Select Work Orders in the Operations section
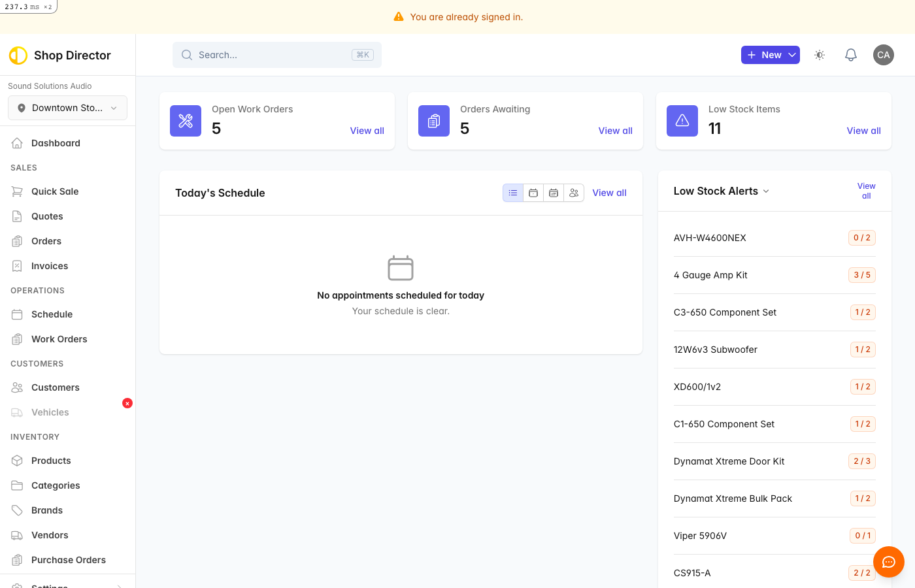915x588 pixels. coord(59,338)
